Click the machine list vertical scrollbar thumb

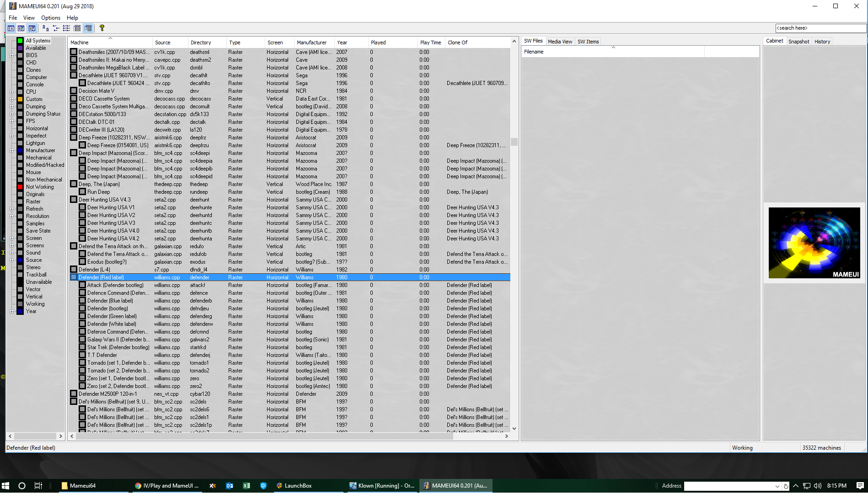click(x=514, y=142)
